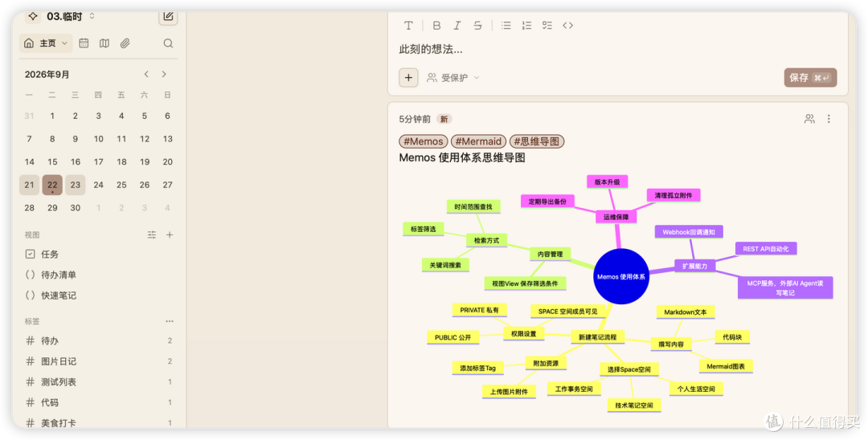Click the #思维导图 tag chip
This screenshot has height=440, width=868.
pyautogui.click(x=537, y=141)
